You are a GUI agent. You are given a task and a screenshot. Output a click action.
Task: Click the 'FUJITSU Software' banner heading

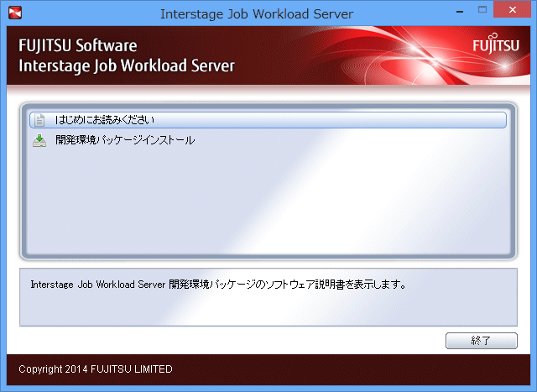tap(77, 46)
